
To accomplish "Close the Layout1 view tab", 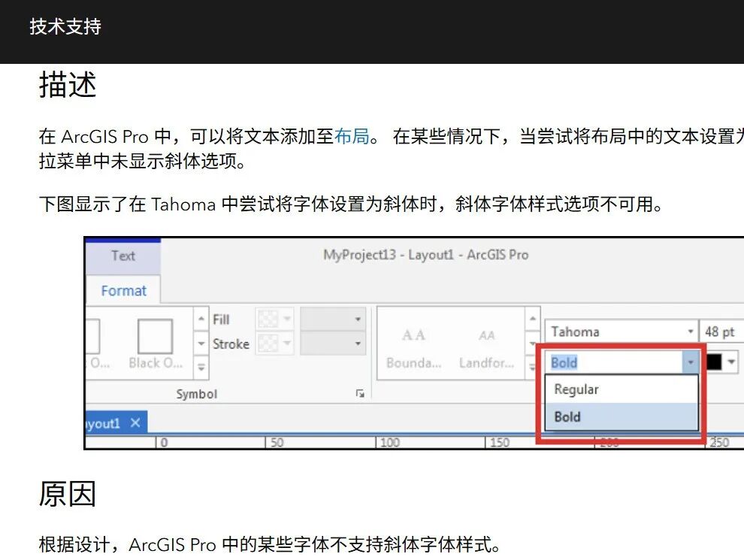I will 135,422.
